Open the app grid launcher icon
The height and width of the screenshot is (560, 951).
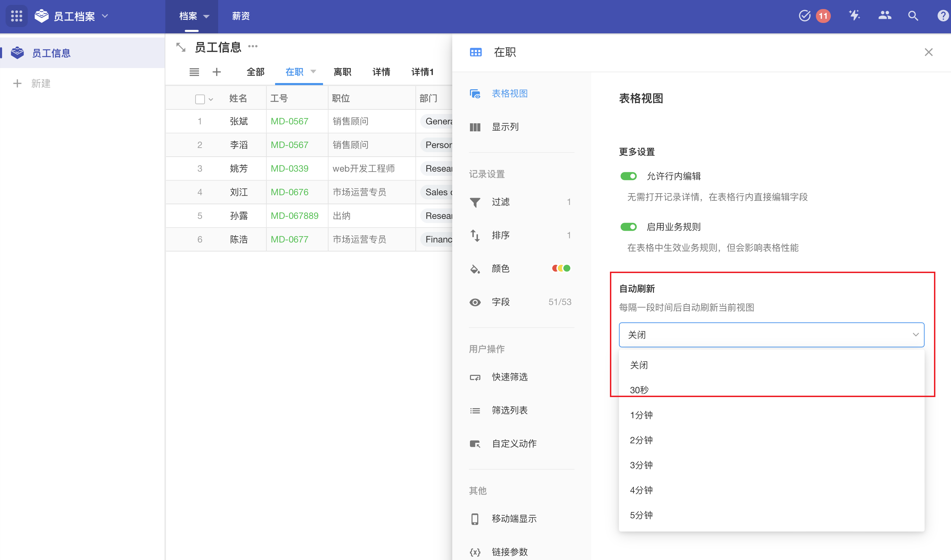(x=16, y=16)
